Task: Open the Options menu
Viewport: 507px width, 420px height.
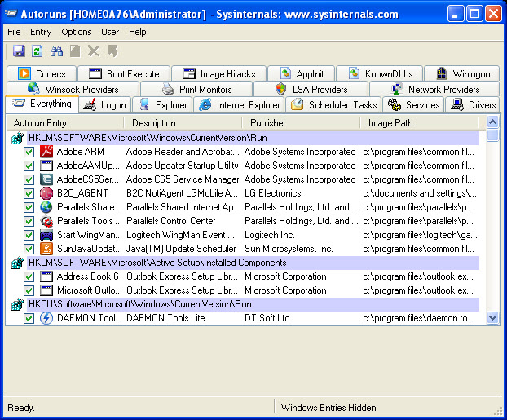Action: click(x=77, y=32)
